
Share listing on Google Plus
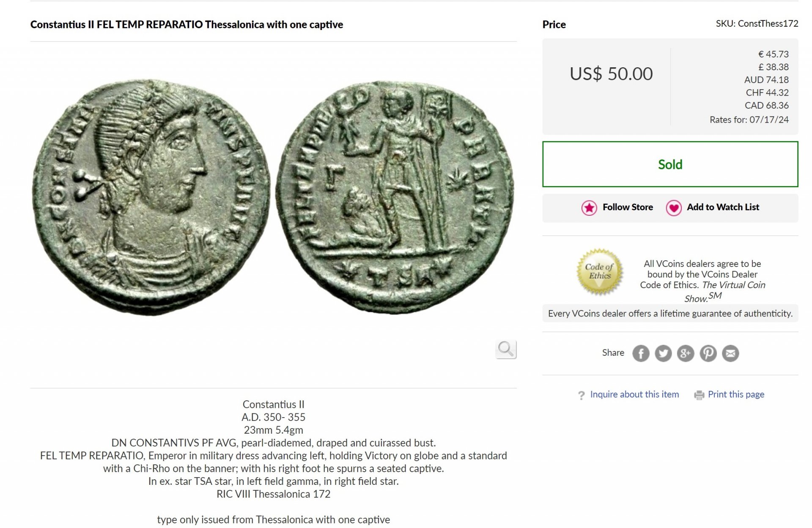point(686,353)
